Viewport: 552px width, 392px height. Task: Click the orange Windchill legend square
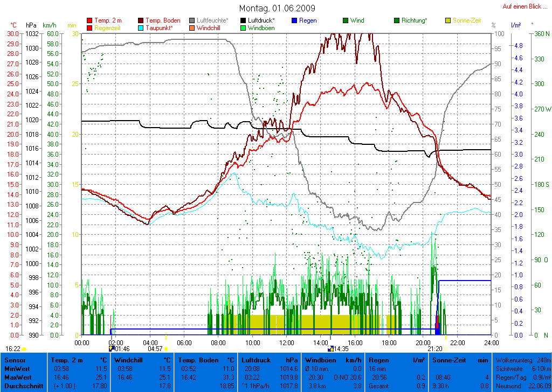click(192, 28)
